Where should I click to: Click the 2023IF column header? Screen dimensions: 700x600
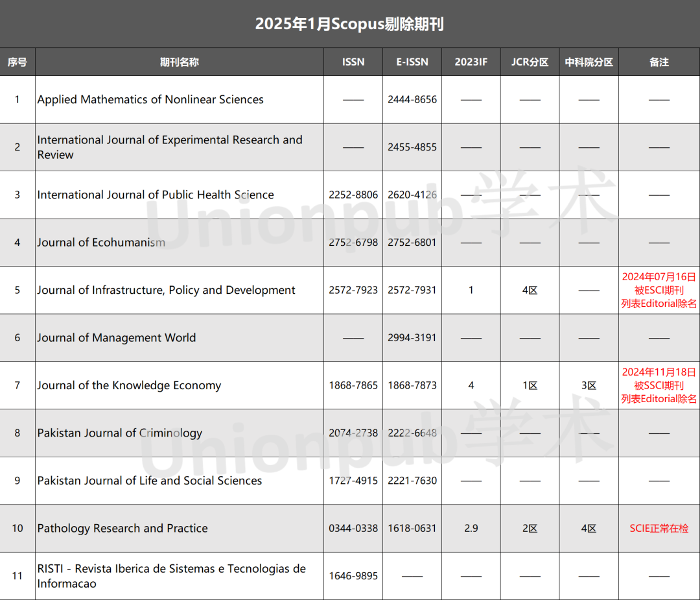(x=471, y=62)
